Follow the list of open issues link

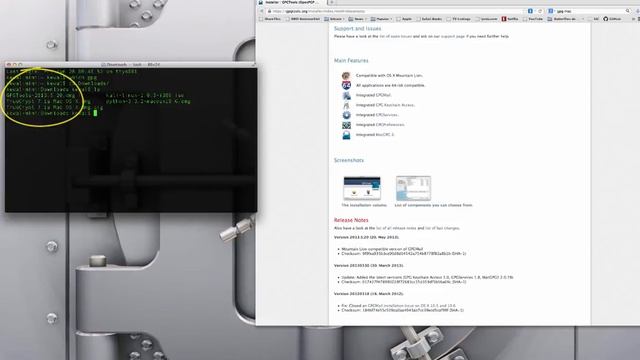click(x=396, y=36)
